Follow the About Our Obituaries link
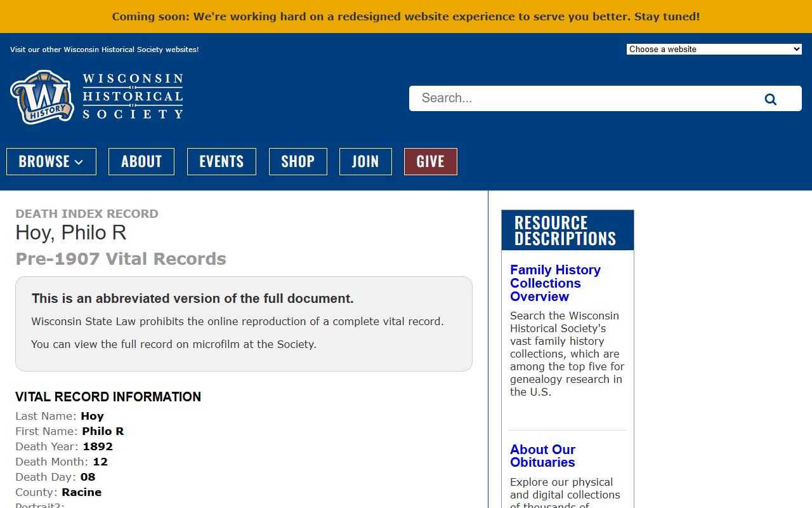 tap(542, 456)
